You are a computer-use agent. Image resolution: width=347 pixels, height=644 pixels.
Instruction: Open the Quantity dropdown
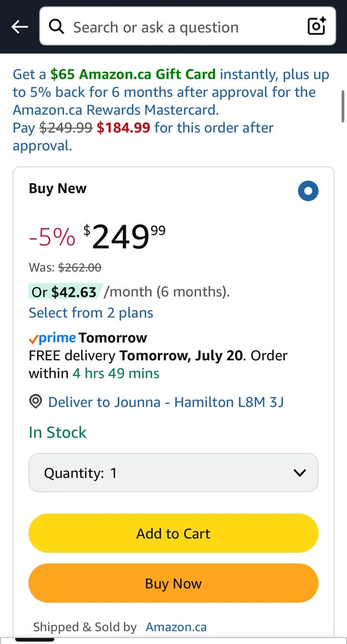[x=163, y=473]
